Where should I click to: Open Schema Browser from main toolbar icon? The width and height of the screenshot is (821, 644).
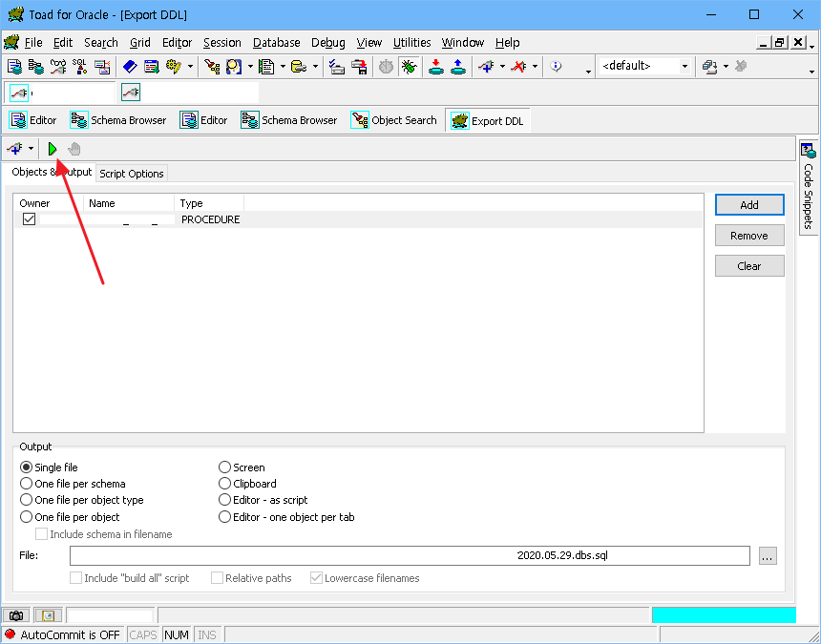pyautogui.click(x=35, y=67)
